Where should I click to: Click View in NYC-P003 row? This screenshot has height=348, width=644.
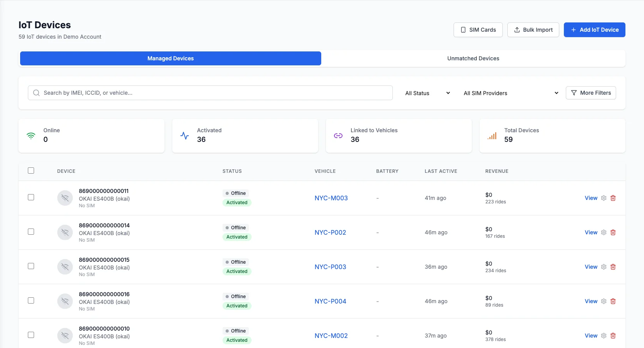(x=591, y=267)
